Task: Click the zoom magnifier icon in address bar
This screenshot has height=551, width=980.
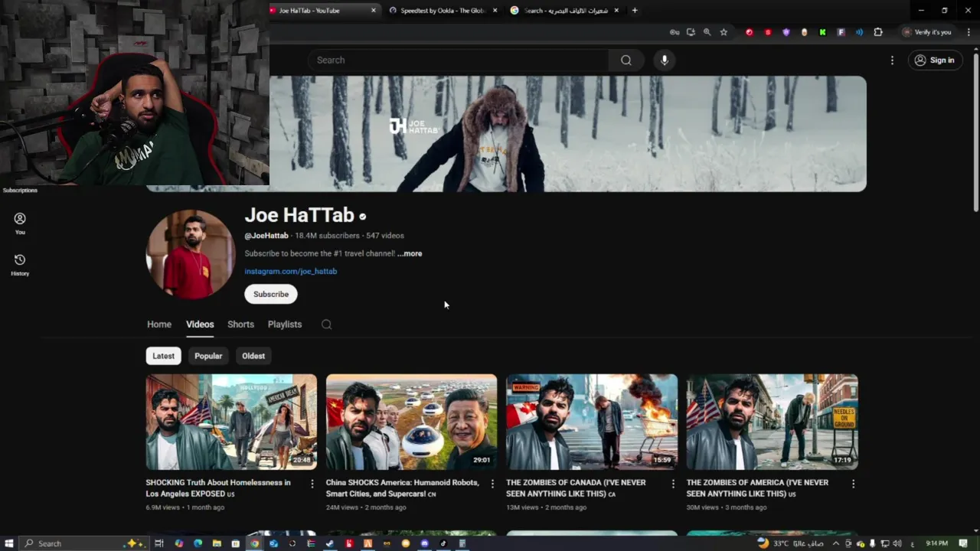Action: point(707,32)
